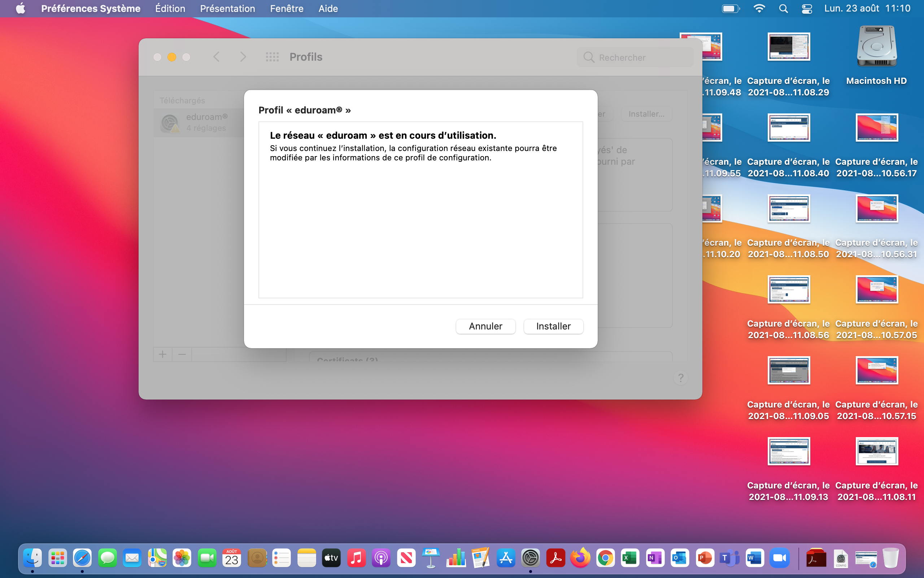The width and height of the screenshot is (924, 578).
Task: Open Numbers from the Dock
Action: pyautogui.click(x=456, y=558)
